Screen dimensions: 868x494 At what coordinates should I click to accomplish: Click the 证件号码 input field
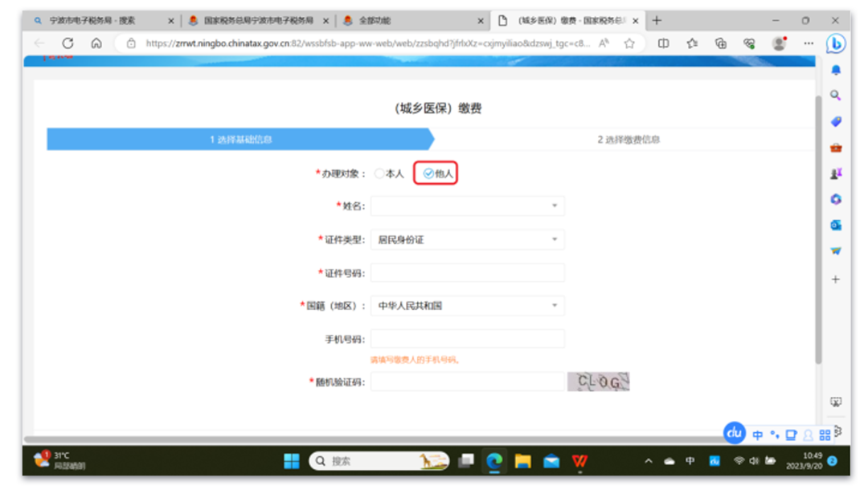[x=467, y=273]
